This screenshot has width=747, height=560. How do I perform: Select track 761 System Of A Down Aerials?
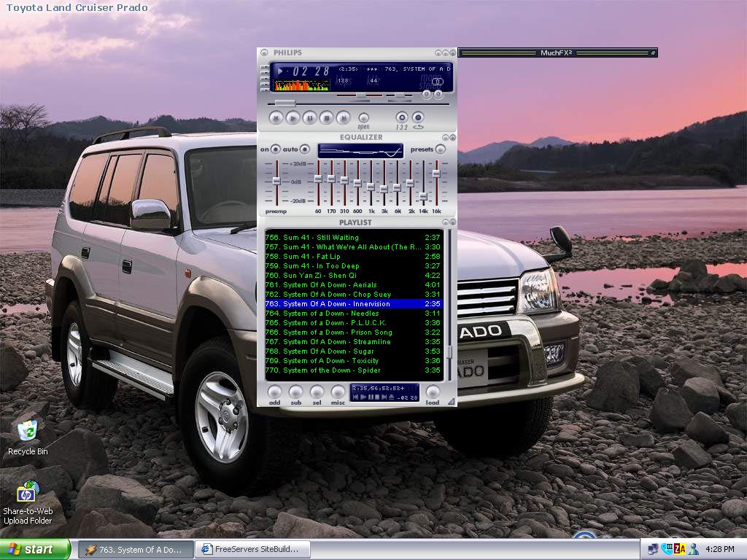point(353,285)
